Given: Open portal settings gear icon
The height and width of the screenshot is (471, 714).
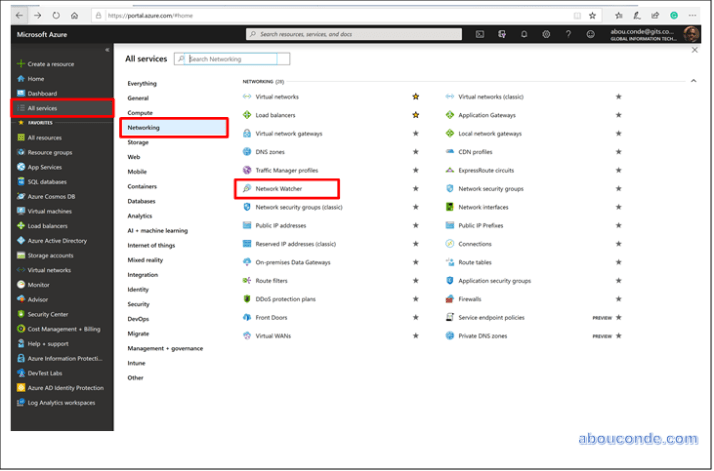Looking at the screenshot, I should [x=546, y=34].
